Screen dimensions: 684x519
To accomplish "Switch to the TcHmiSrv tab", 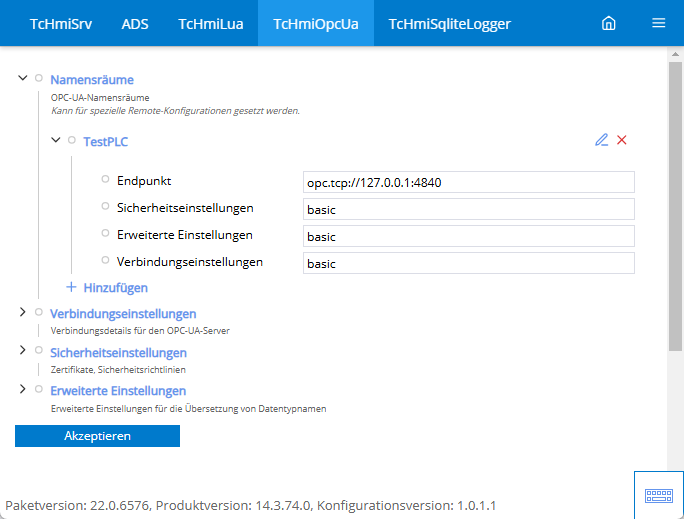I will click(x=61, y=24).
